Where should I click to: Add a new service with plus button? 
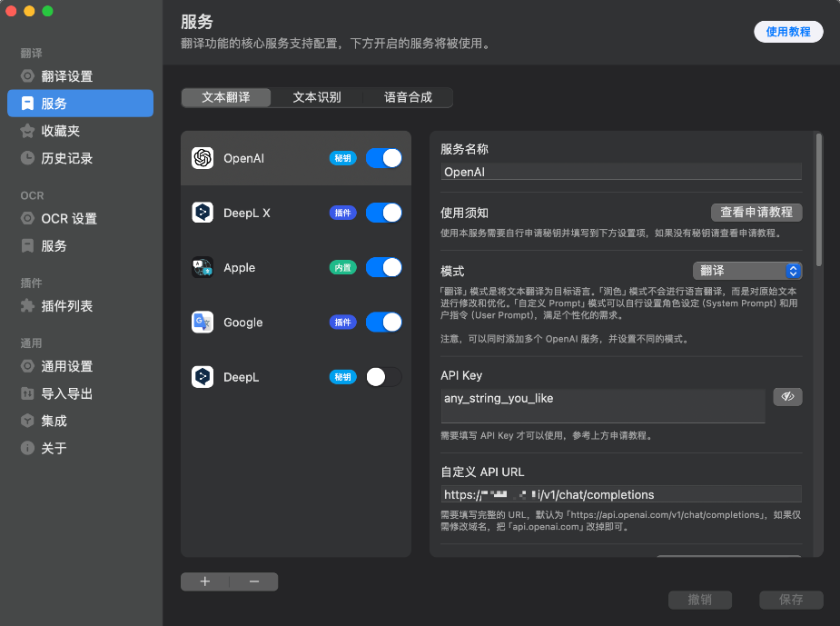[x=205, y=581]
